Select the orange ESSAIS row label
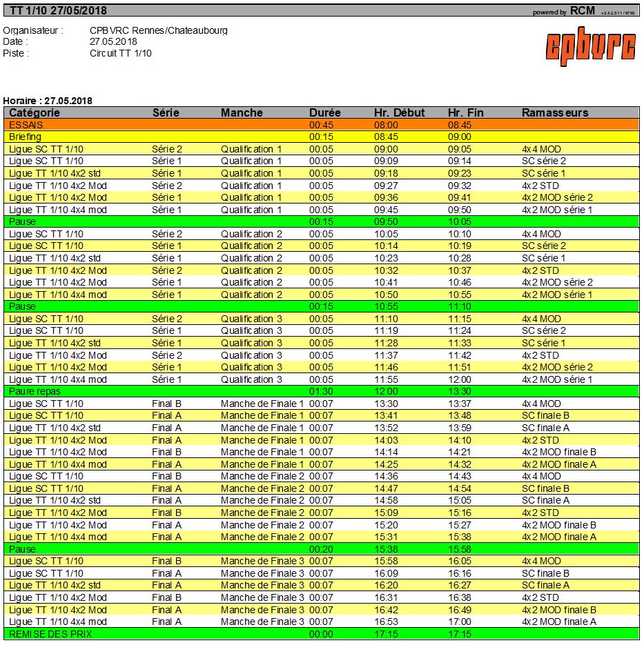 pyautogui.click(x=26, y=125)
